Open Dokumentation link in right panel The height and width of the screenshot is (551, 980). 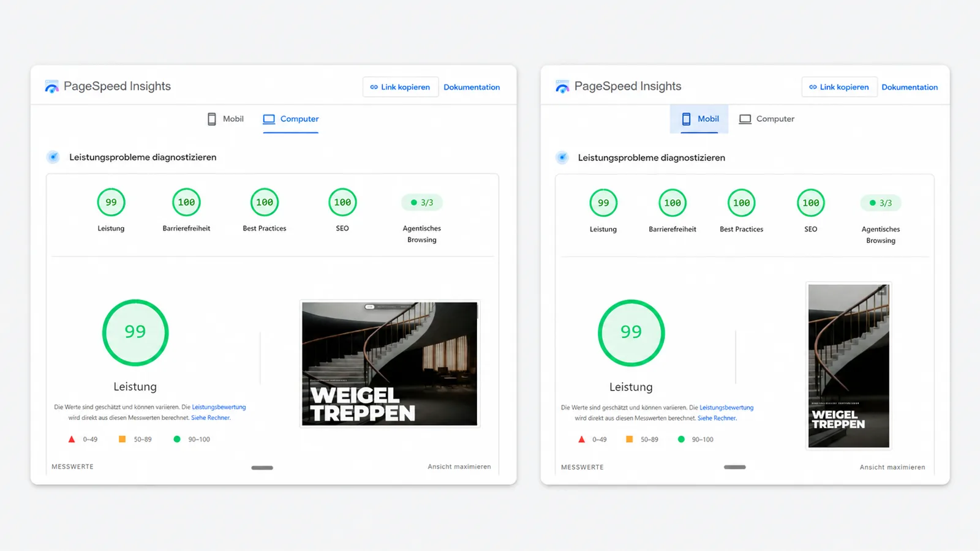pos(910,87)
